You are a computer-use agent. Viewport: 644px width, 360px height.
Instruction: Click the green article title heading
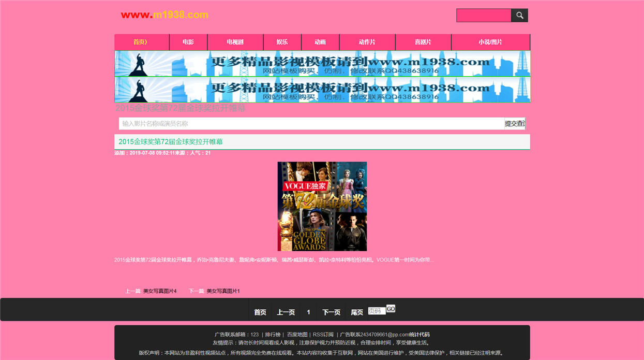tap(171, 141)
